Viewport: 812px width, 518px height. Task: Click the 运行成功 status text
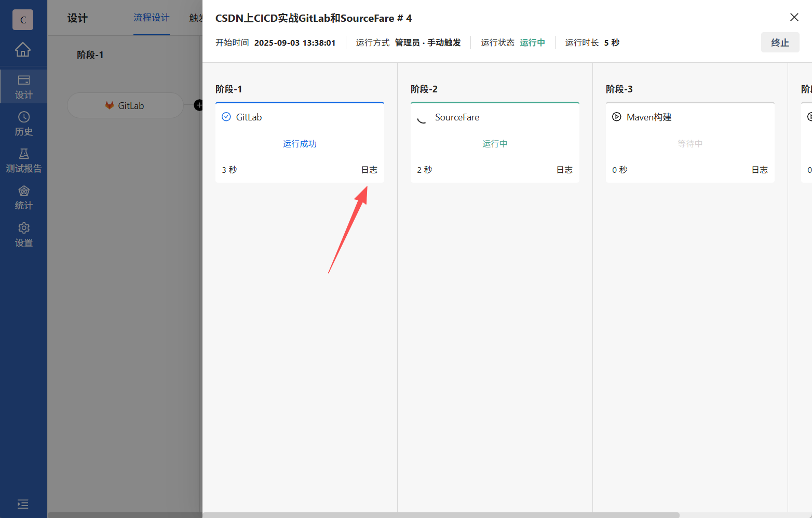click(300, 144)
